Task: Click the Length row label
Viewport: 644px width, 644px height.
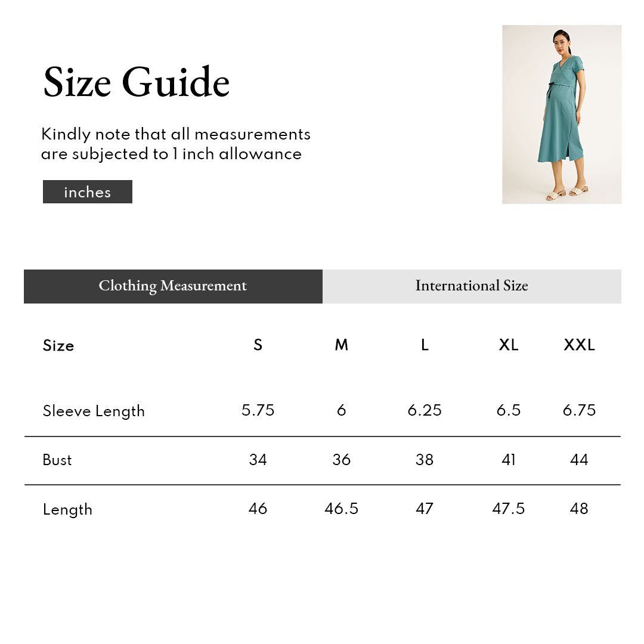Action: click(67, 510)
